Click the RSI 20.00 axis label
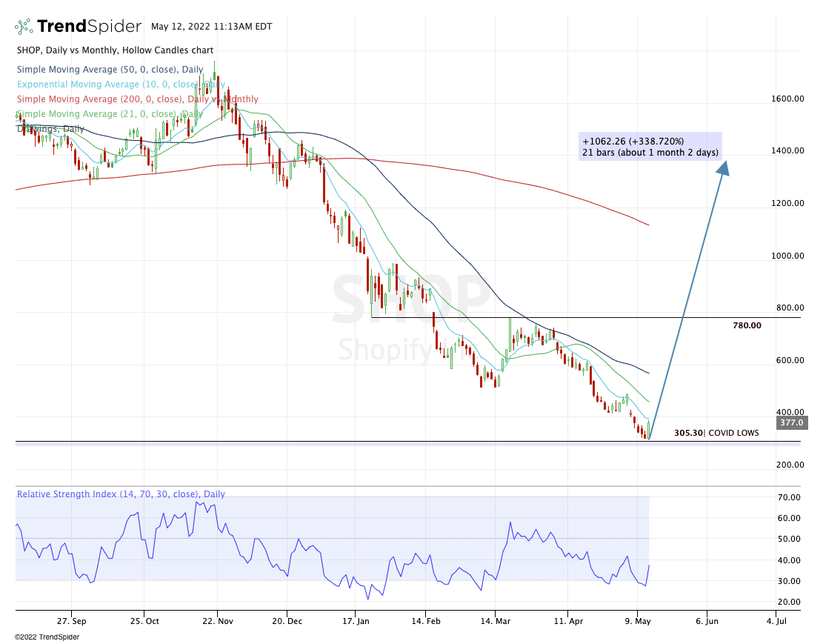823x644 pixels. (789, 602)
